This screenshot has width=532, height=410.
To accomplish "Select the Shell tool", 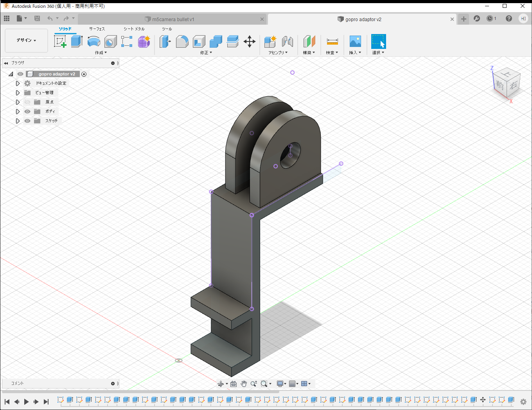I will click(x=199, y=41).
